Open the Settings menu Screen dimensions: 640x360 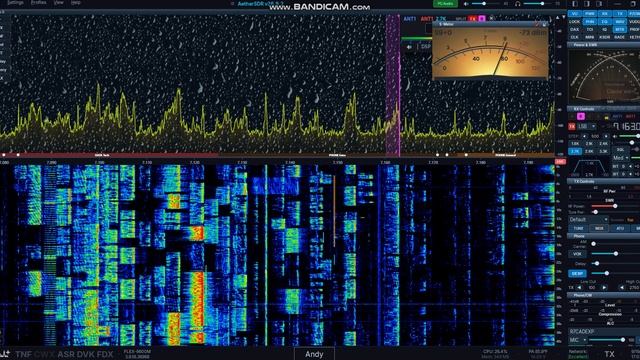point(16,2)
